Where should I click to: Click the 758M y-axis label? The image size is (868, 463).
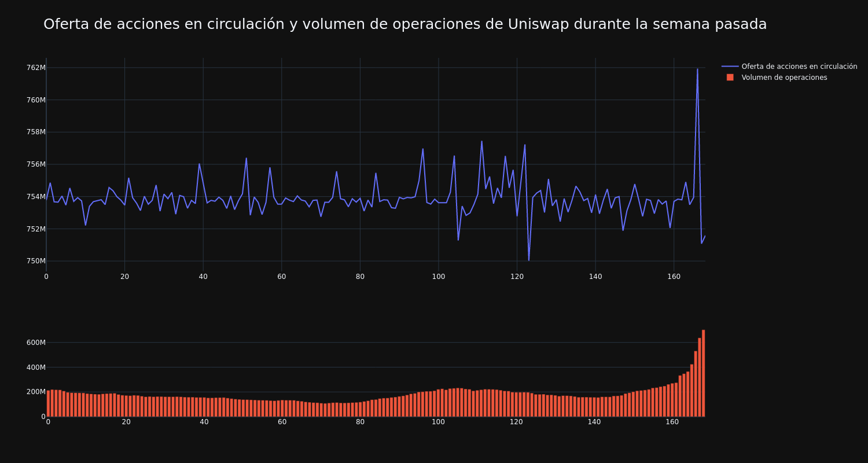tap(36, 132)
